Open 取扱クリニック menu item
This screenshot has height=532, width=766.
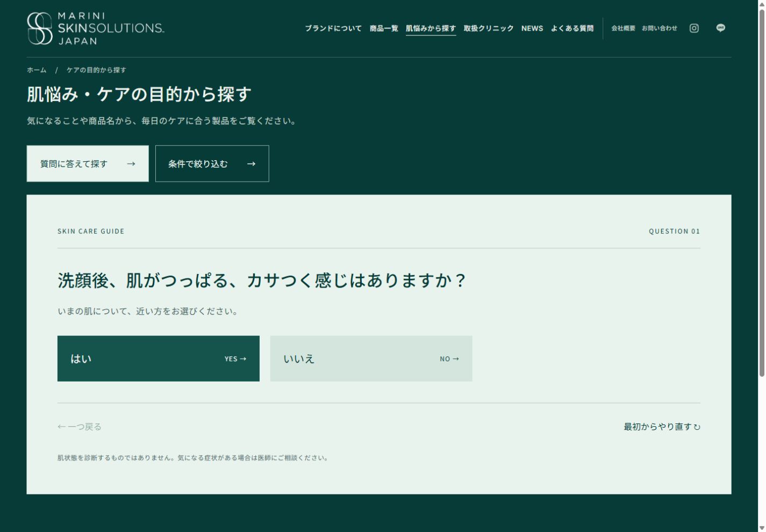pyautogui.click(x=489, y=28)
